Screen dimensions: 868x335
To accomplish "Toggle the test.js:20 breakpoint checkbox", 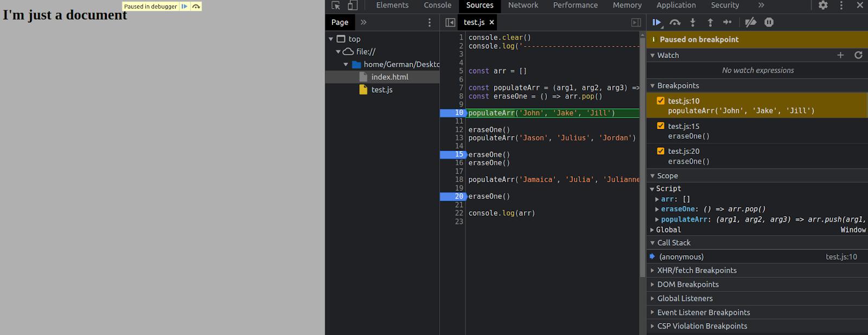I will pyautogui.click(x=661, y=151).
